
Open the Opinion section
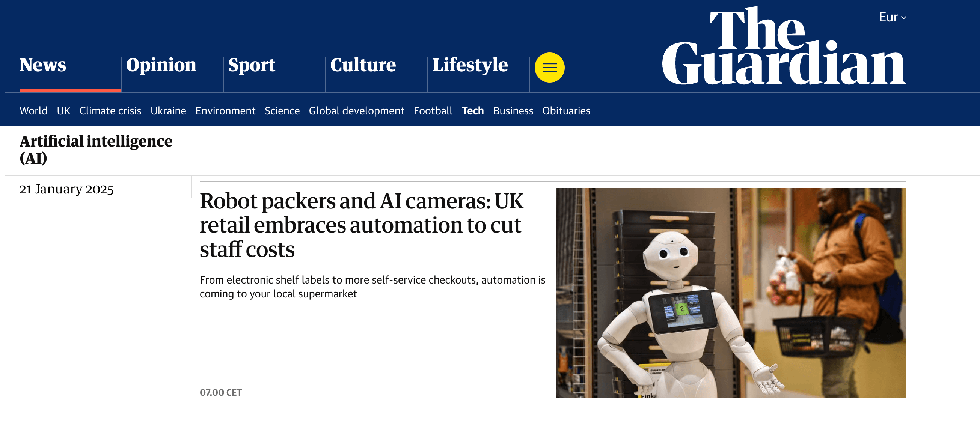pyautogui.click(x=161, y=64)
